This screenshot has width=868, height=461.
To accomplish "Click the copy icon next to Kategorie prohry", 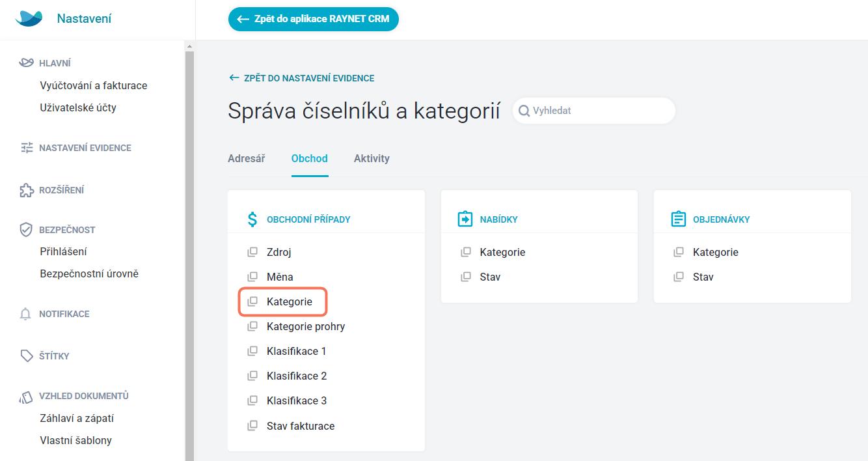I will 252,326.
